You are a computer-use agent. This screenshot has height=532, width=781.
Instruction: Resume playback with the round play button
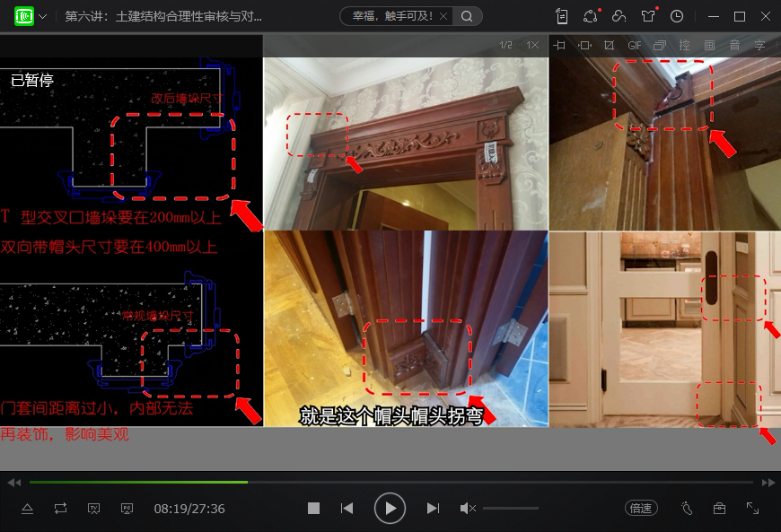pyautogui.click(x=390, y=508)
